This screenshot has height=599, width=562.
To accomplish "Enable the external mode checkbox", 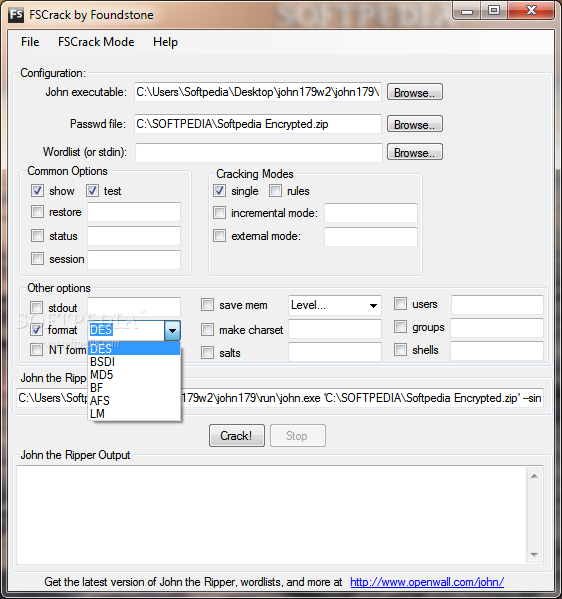I will (219, 236).
